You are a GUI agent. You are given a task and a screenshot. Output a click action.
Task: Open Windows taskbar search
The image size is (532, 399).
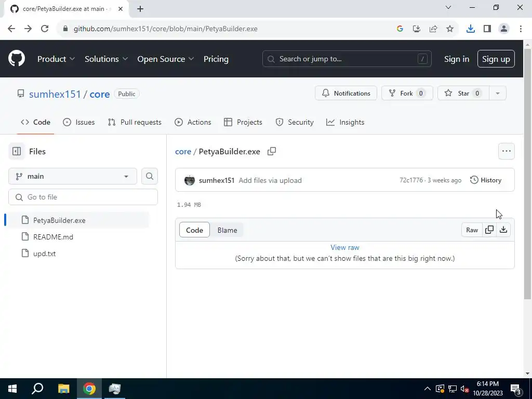pos(37,389)
